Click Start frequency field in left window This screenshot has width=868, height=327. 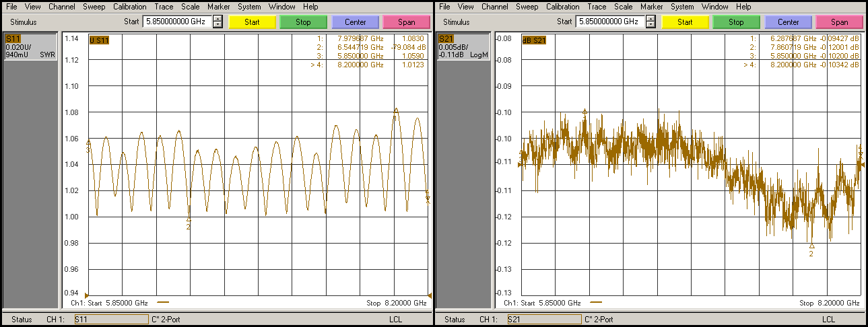[x=176, y=22]
